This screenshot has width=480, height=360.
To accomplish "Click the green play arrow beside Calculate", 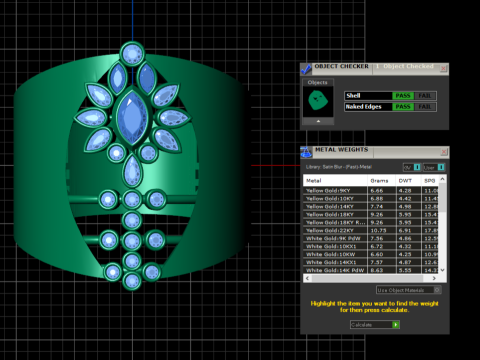I will tap(396, 325).
